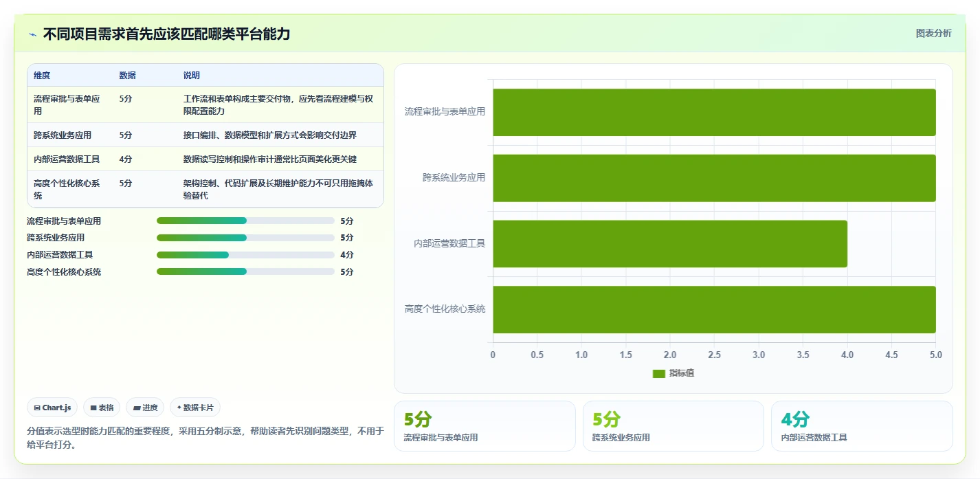Click the 5.0 x-axis tick label

click(x=936, y=355)
